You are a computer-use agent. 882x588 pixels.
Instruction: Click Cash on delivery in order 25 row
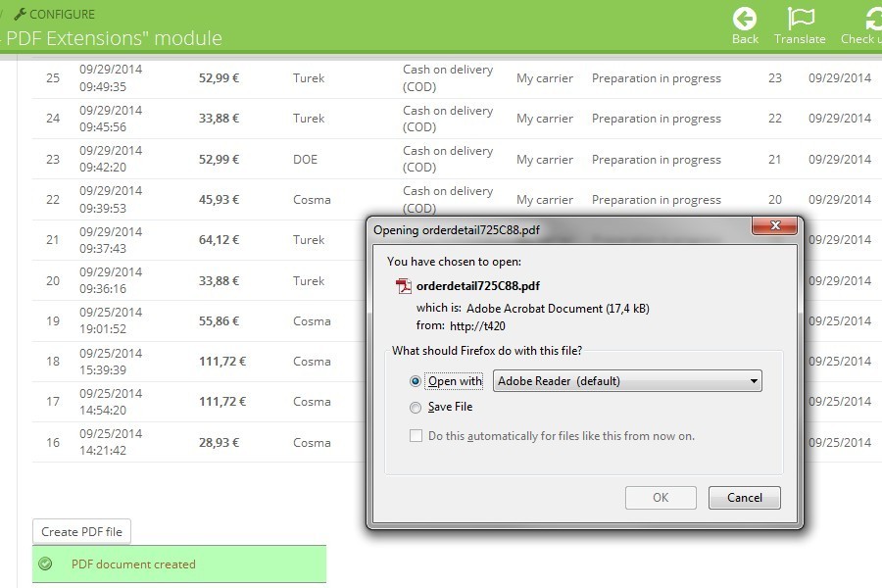click(448, 77)
